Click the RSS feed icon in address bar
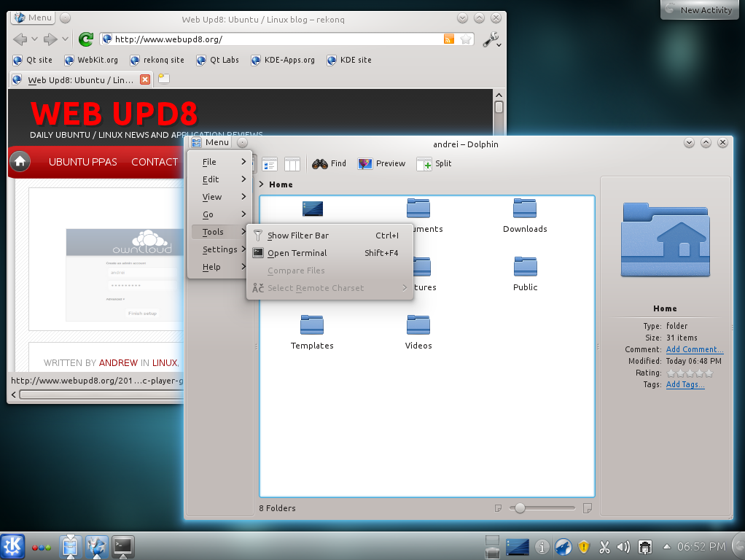 [448, 39]
